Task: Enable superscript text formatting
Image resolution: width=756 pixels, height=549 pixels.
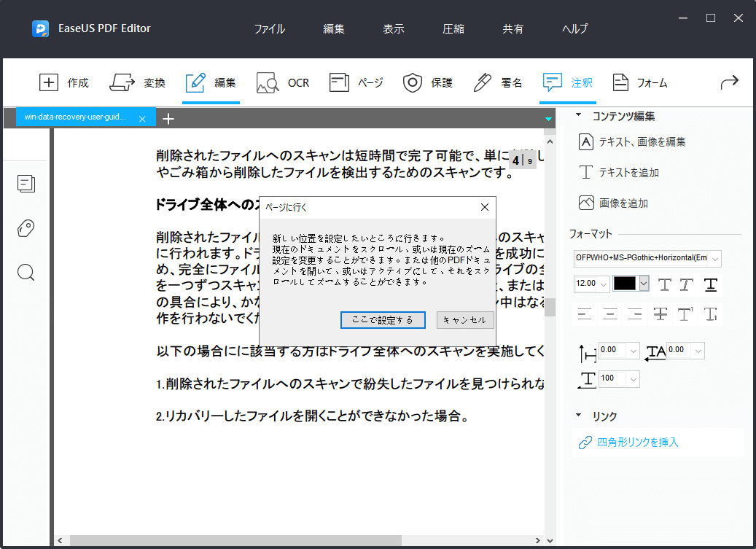Action: [x=686, y=314]
